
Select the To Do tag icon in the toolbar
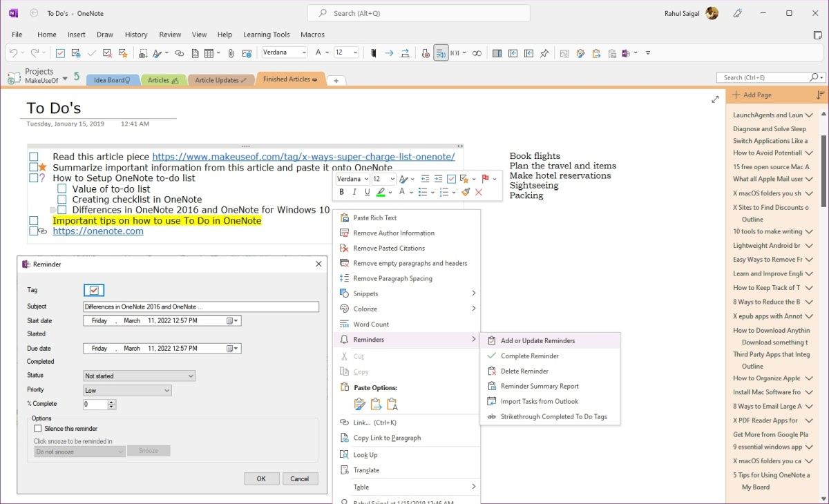59,52
